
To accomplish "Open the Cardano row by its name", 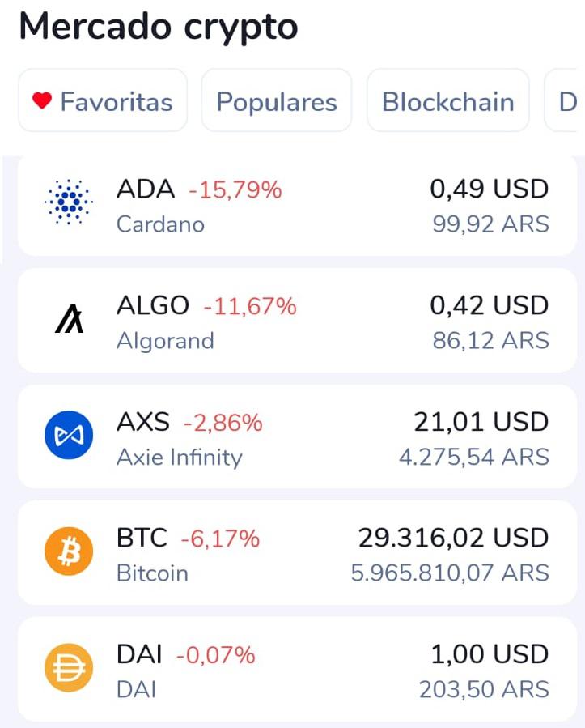I will [x=160, y=224].
